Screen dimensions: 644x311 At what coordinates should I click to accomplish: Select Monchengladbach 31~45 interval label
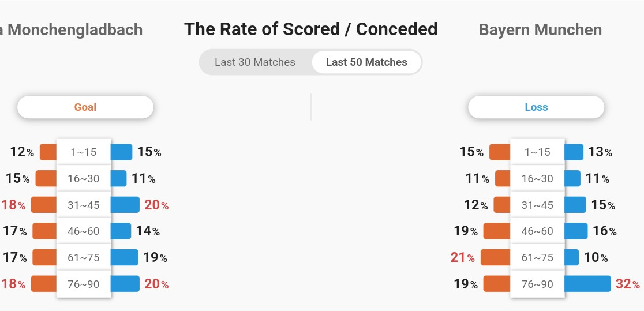(x=83, y=205)
